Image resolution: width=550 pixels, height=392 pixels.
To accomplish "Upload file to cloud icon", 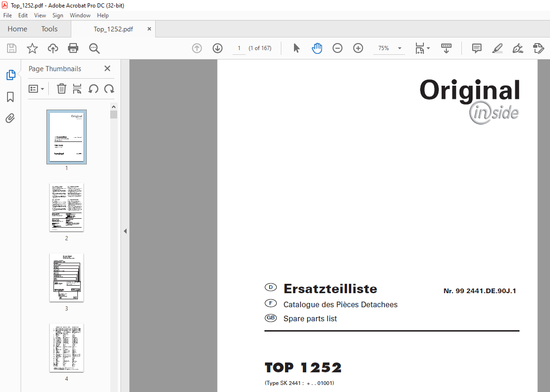I will tap(53, 48).
